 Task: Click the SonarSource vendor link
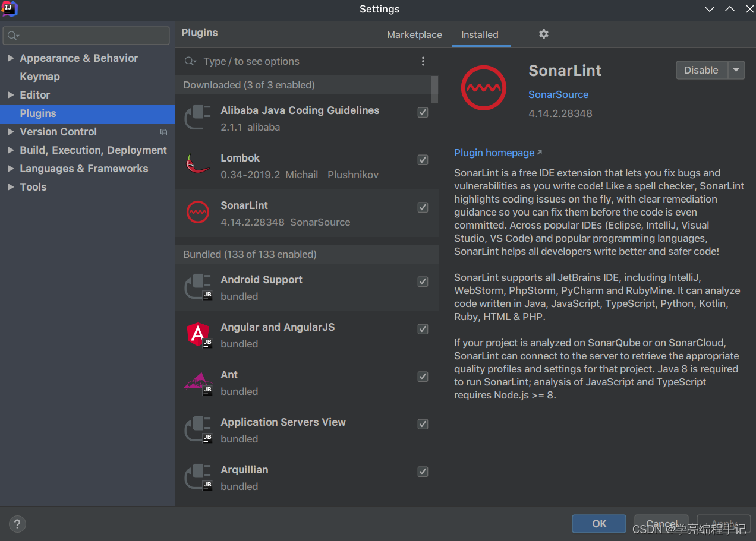tap(558, 94)
